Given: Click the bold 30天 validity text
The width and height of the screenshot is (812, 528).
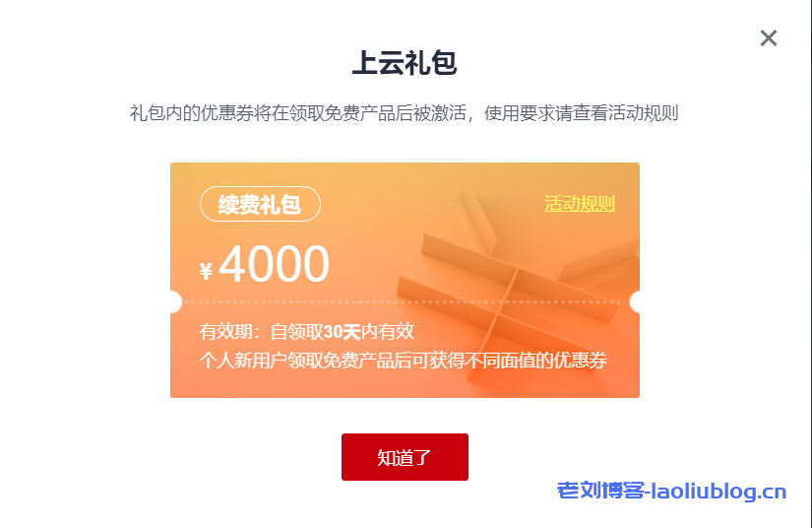Looking at the screenshot, I should (342, 331).
